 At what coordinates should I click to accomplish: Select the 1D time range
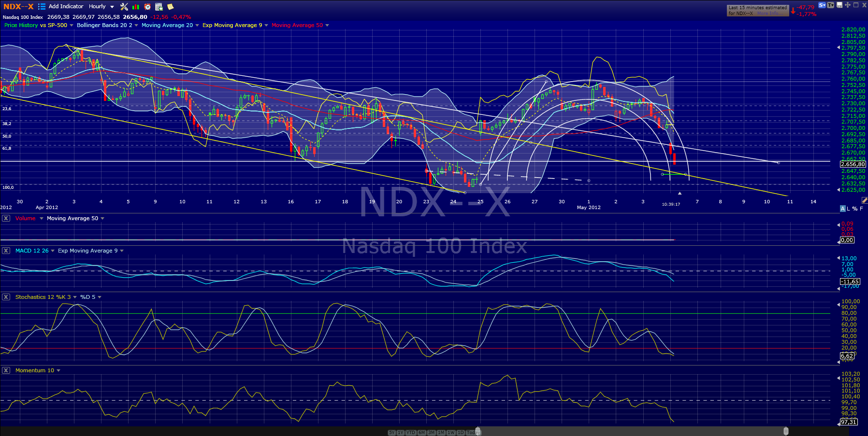pos(461,433)
